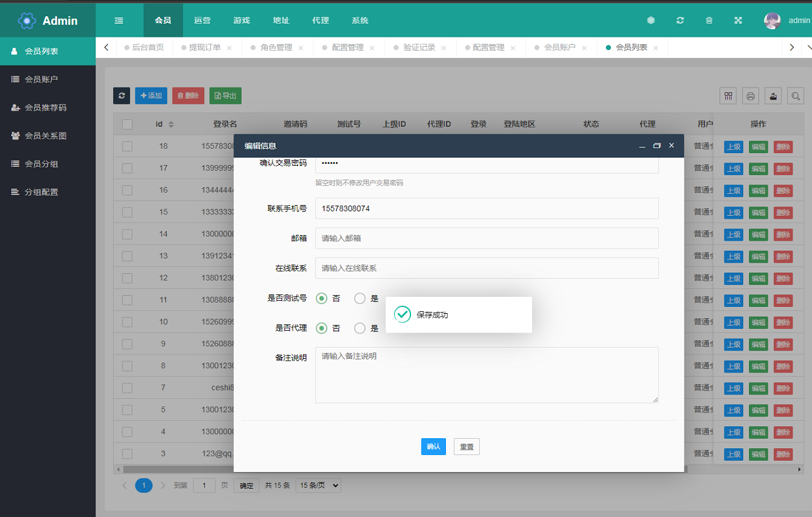Image resolution: width=812 pixels, height=517 pixels.
Task: Open the 15条/页 page size dropdown
Action: click(318, 485)
